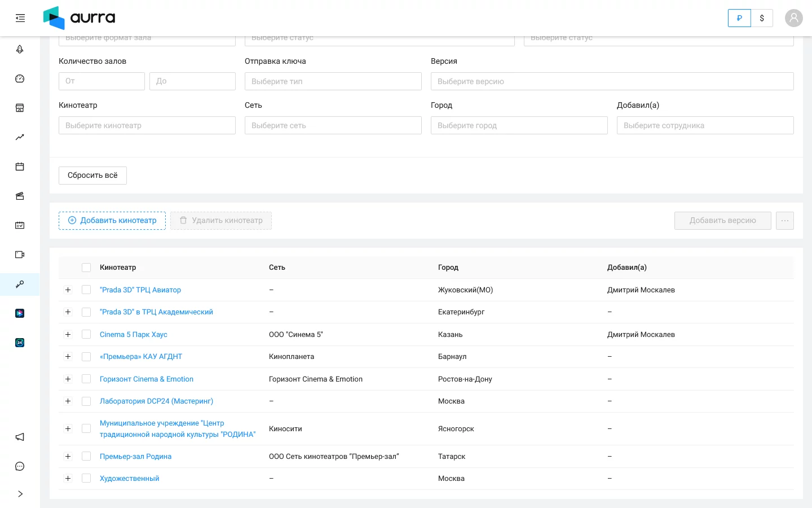Screen dimensions: 812x508
Task: Expand the "Prada 3D" ТРЦ Авиатор row
Action: [68, 290]
